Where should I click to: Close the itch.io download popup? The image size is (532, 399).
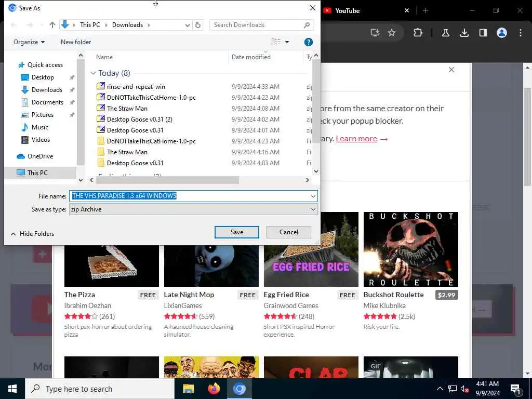[451, 70]
